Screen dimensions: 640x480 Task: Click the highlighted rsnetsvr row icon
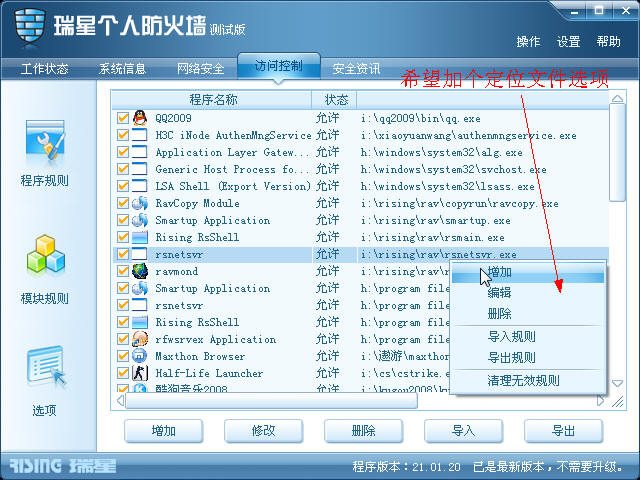[140, 254]
